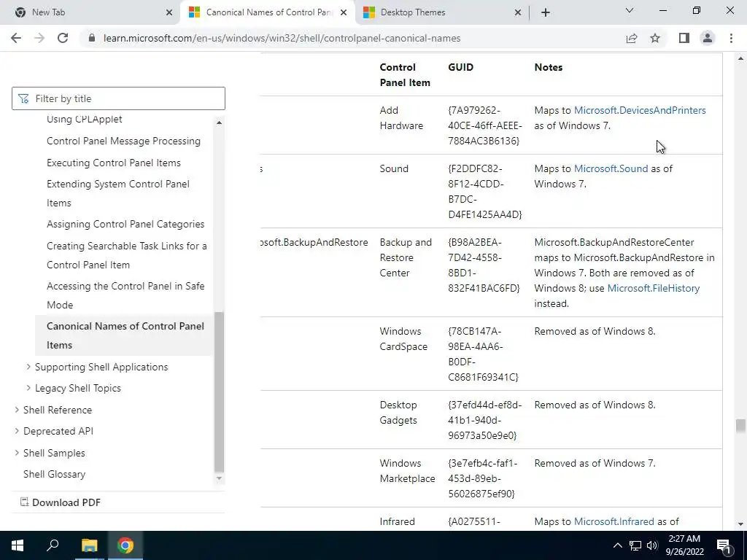
Task: Go back with the browser back arrow
Action: point(16,38)
